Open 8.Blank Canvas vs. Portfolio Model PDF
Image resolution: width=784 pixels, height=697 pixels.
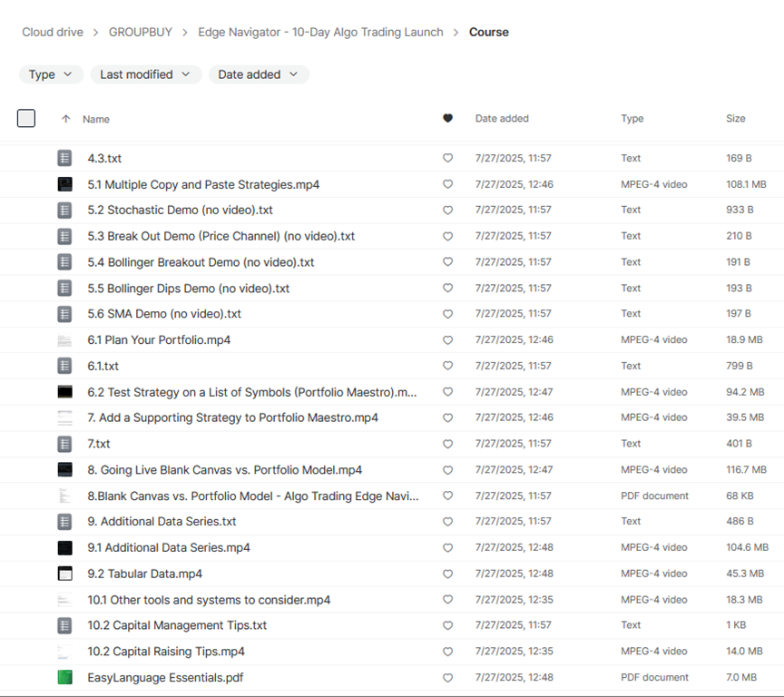click(x=253, y=496)
